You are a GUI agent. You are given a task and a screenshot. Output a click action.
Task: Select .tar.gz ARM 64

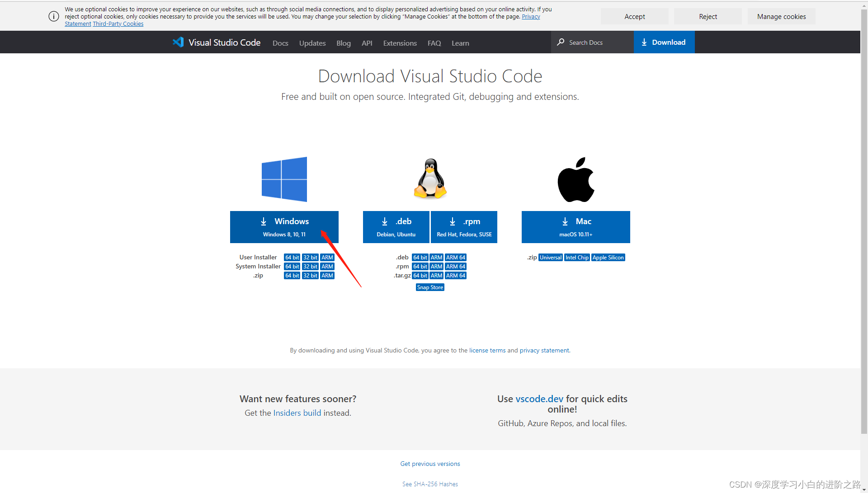456,276
